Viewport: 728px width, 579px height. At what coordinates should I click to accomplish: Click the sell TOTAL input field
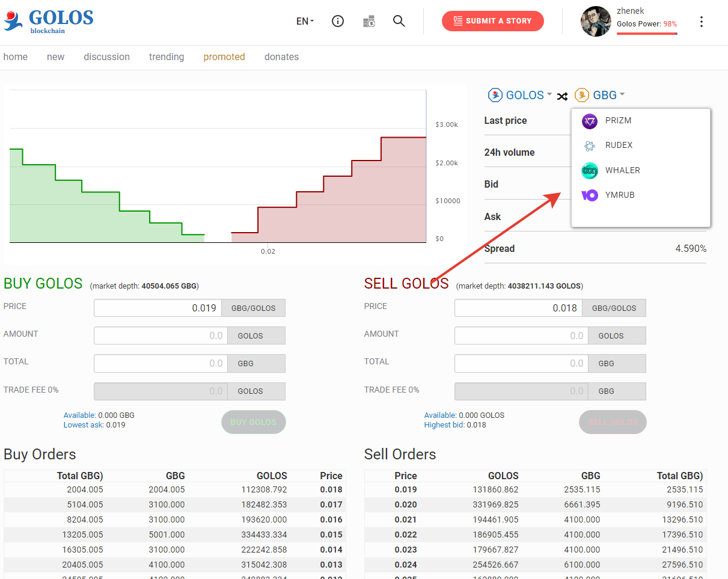[522, 363]
